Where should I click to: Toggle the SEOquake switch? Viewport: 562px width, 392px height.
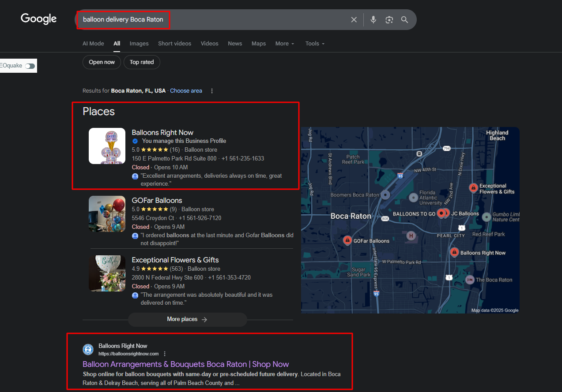pyautogui.click(x=30, y=66)
